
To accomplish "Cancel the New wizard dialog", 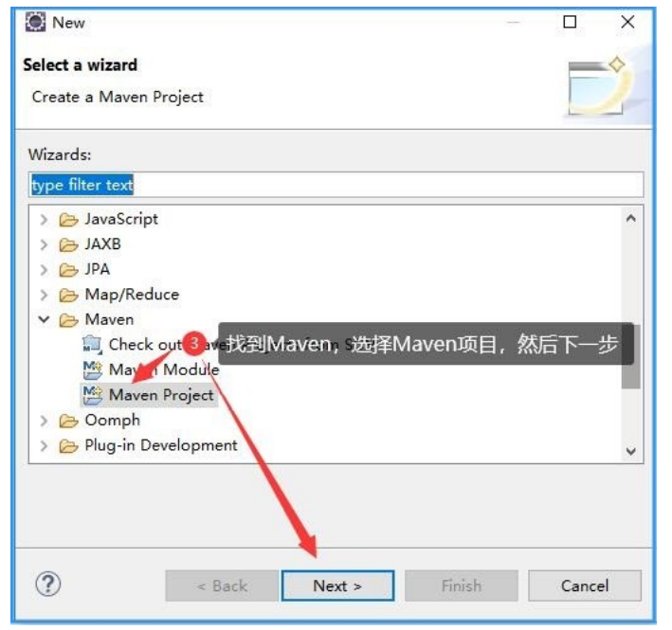I will click(585, 585).
